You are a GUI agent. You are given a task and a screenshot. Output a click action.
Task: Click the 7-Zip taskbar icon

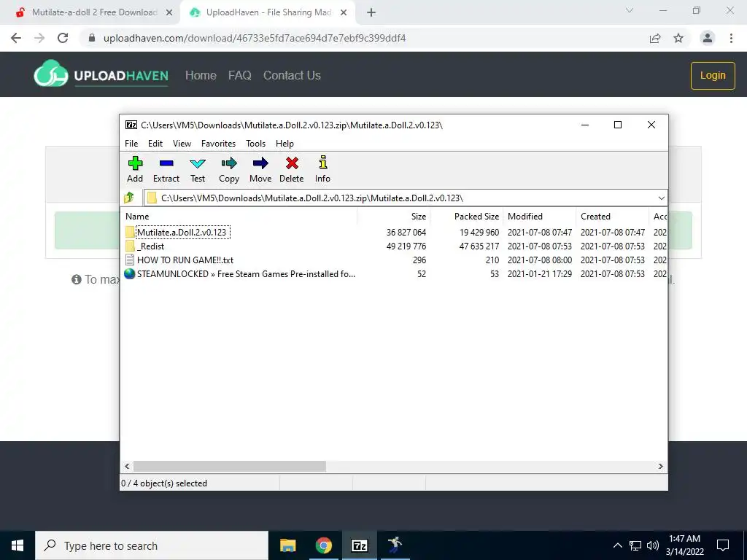tap(359, 545)
